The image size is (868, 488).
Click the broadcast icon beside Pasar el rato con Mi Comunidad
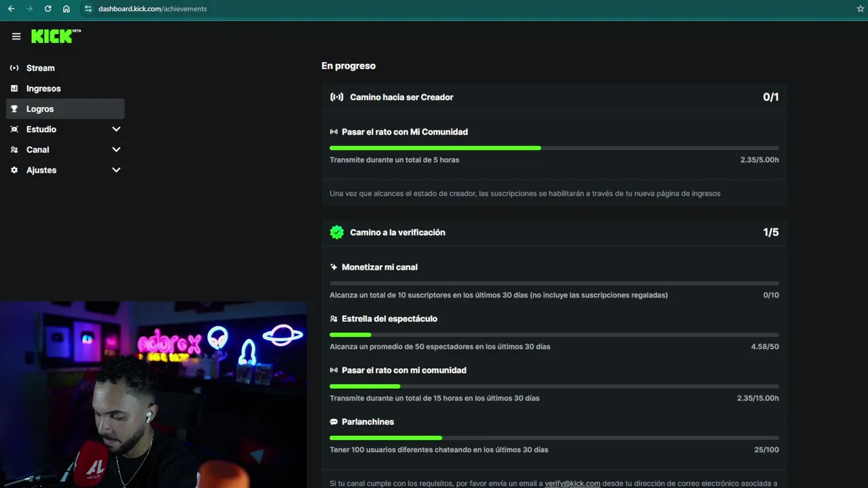[334, 132]
